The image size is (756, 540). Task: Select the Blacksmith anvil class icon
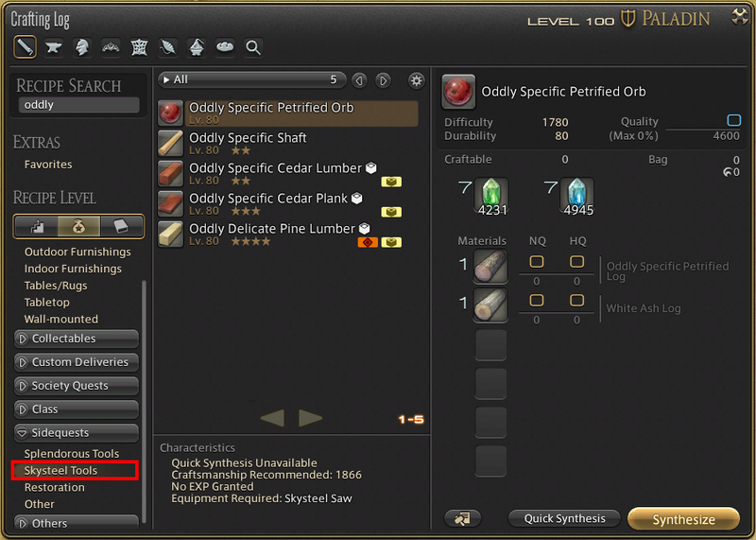click(54, 47)
